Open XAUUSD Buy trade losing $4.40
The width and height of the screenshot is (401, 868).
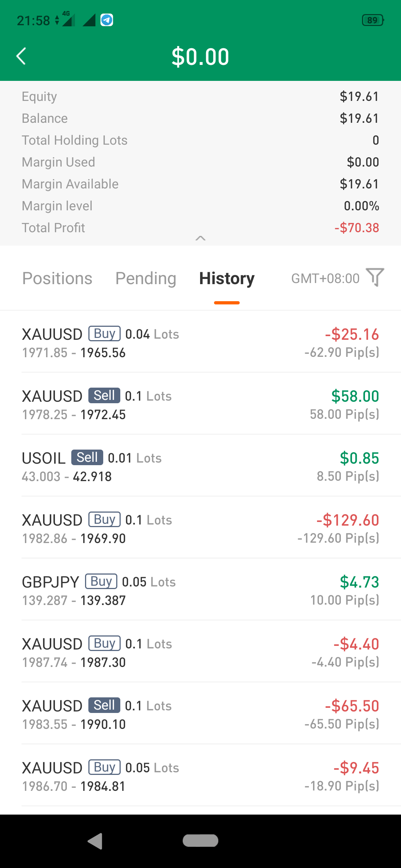(x=200, y=652)
